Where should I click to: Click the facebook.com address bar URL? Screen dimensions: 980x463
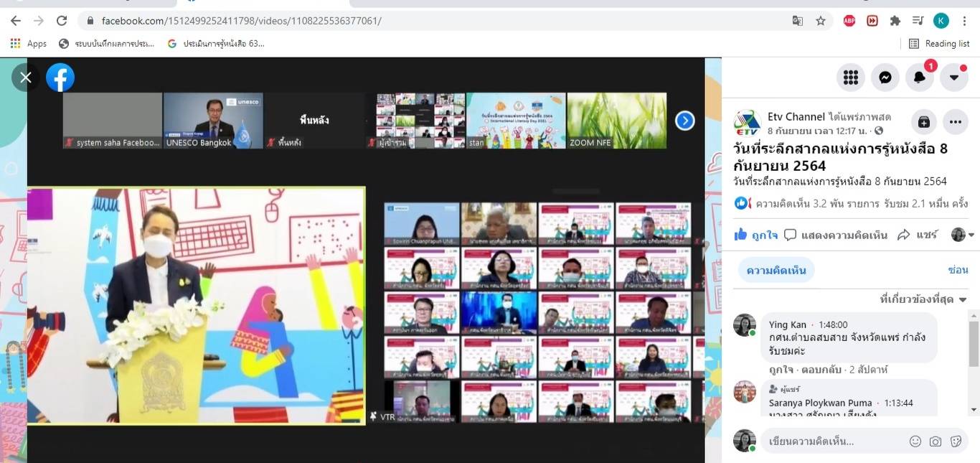[x=242, y=21]
